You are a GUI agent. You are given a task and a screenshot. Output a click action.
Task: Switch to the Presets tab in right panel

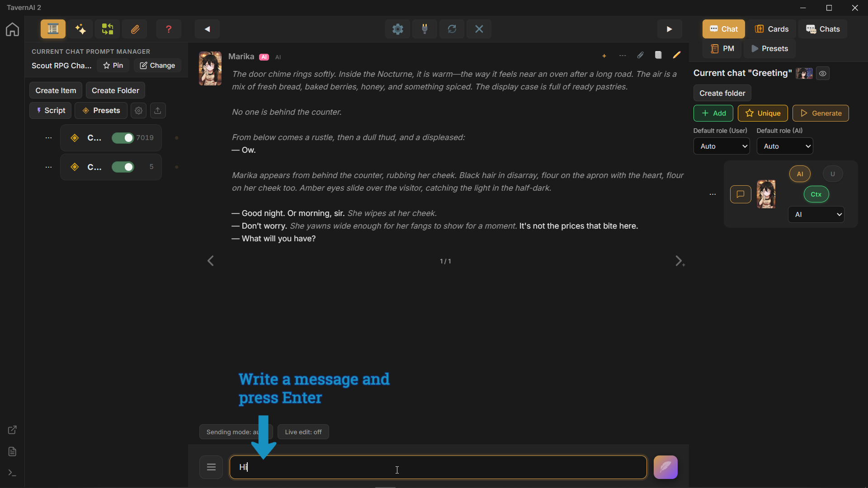coord(770,48)
